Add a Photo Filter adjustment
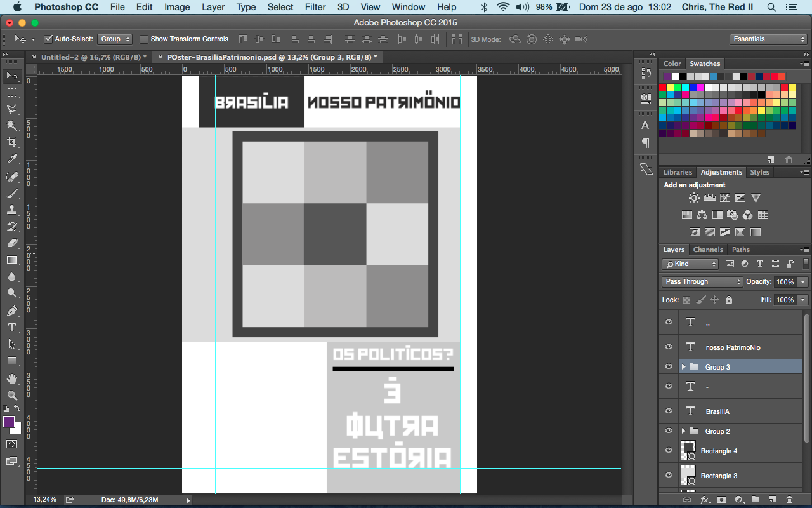 [732, 215]
